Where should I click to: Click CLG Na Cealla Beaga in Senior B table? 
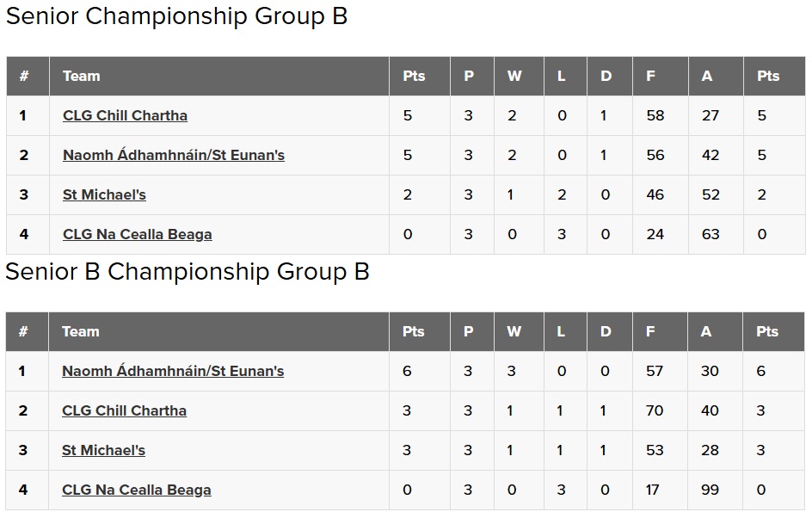pos(137,490)
